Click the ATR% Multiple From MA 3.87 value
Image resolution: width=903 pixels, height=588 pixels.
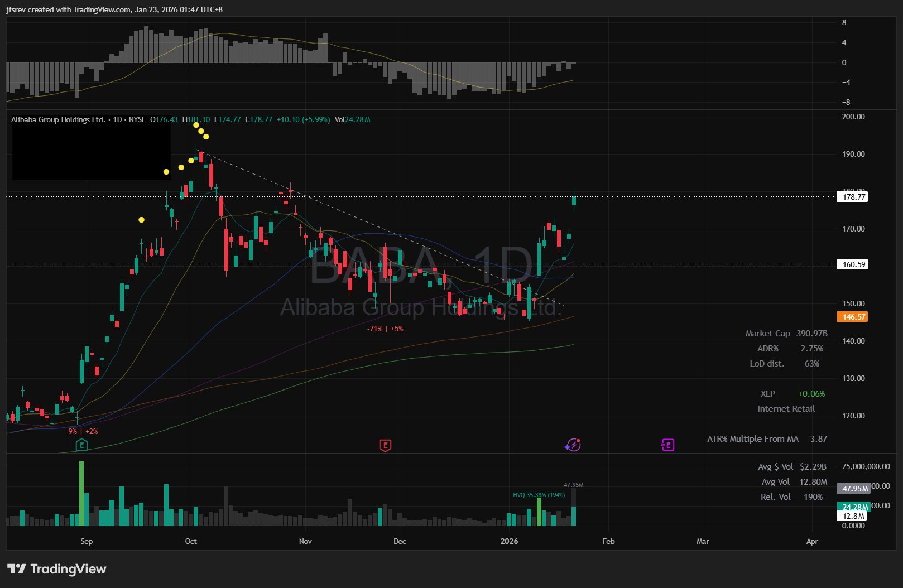[x=818, y=439]
